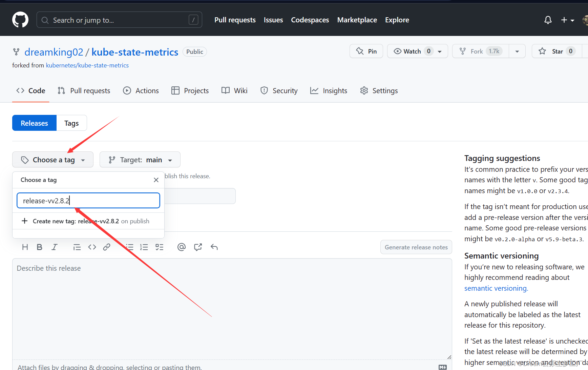Apply italic formatting in editor toolbar
This screenshot has width=588, height=370.
(54, 247)
